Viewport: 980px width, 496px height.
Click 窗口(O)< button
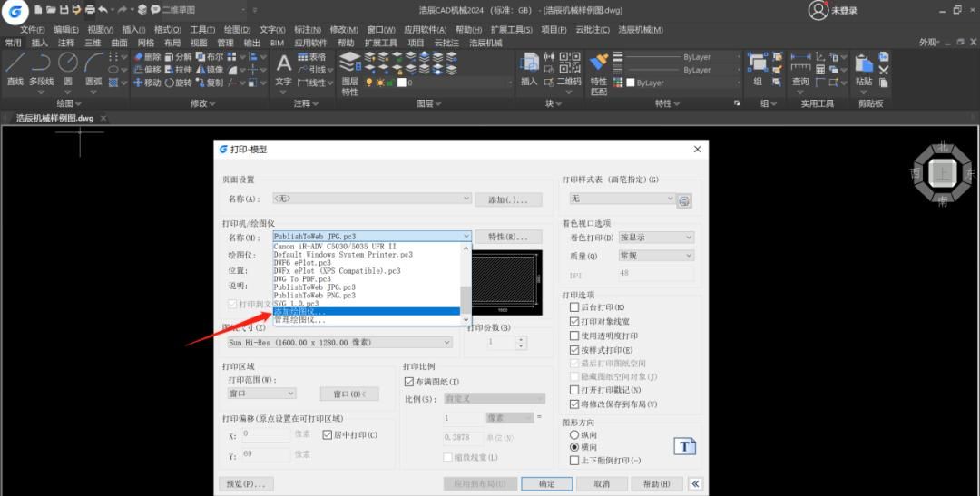pyautogui.click(x=348, y=394)
